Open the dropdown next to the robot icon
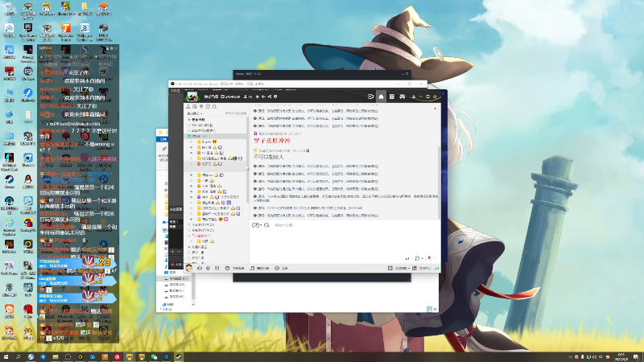 (x=422, y=258)
